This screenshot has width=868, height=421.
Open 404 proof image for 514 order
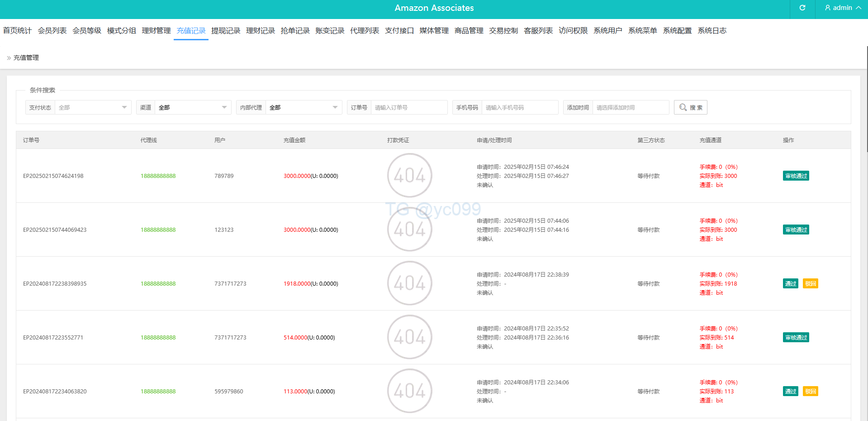pos(409,337)
